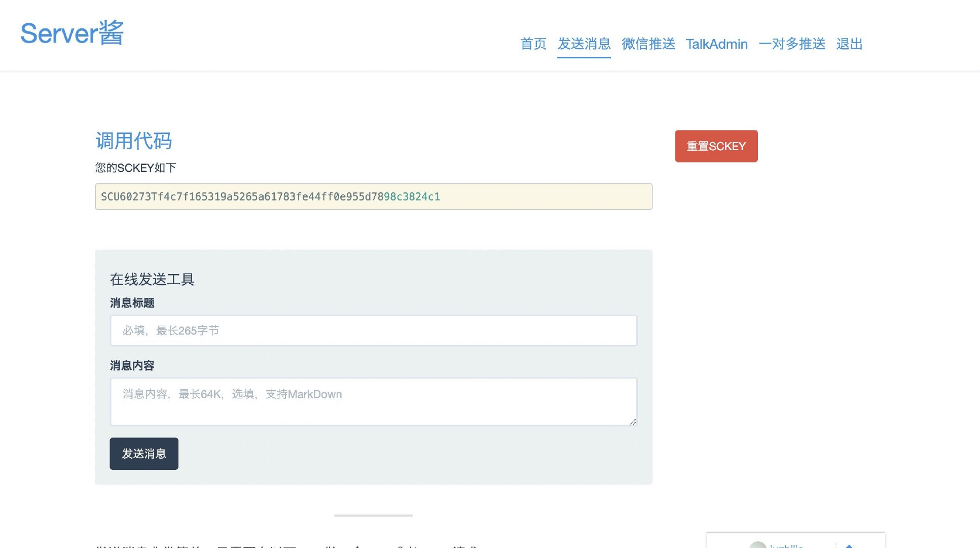Click the 您的SCKEY如下 text
This screenshot has width=980, height=548.
click(x=135, y=168)
